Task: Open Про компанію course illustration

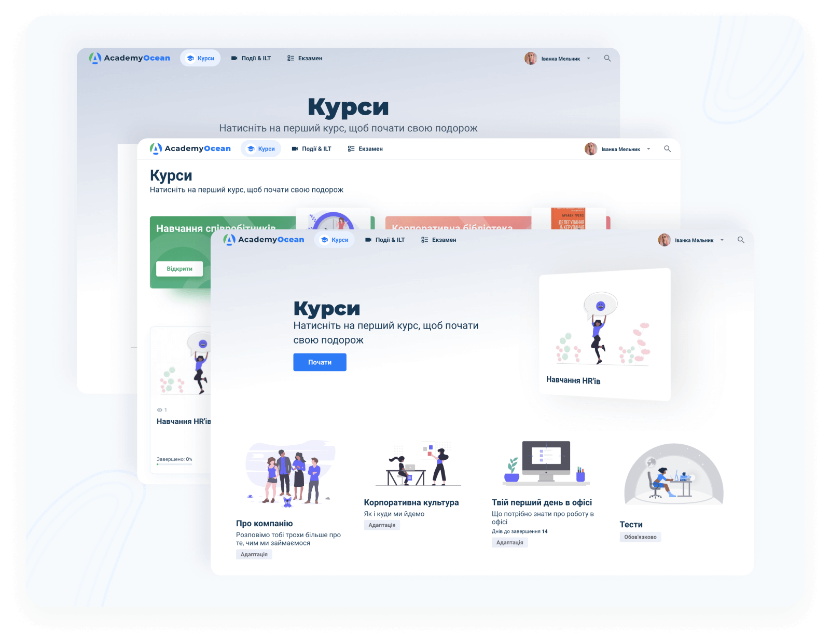Action: [290, 474]
